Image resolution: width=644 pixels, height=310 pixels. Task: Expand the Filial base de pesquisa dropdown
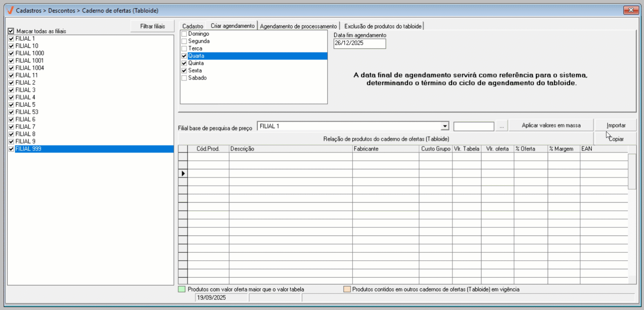[x=444, y=126]
